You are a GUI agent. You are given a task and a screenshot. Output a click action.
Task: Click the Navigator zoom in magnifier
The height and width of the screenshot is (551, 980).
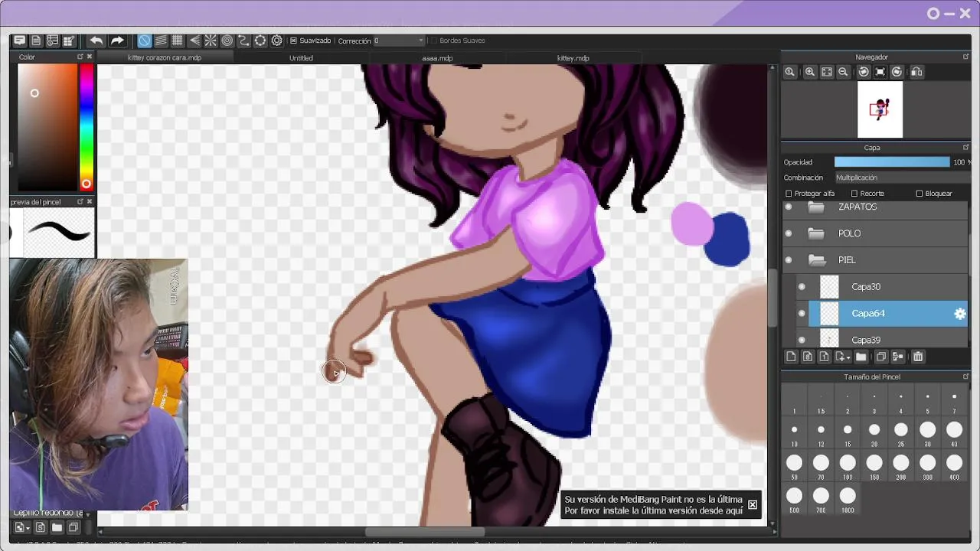tap(809, 72)
